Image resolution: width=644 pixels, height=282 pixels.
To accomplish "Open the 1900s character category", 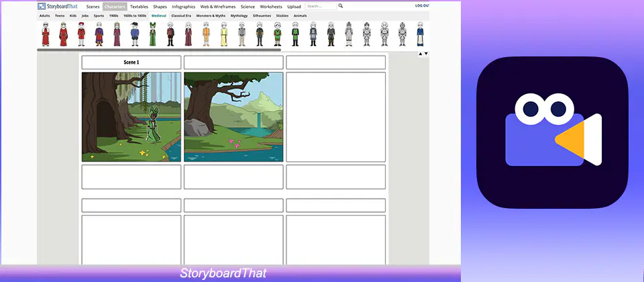I will pos(114,15).
